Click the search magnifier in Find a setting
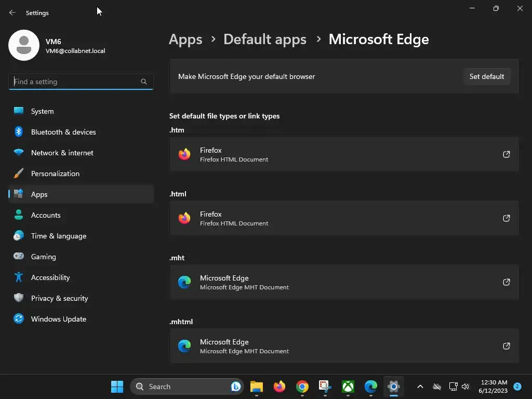Image resolution: width=532 pixels, height=399 pixels. (144, 82)
